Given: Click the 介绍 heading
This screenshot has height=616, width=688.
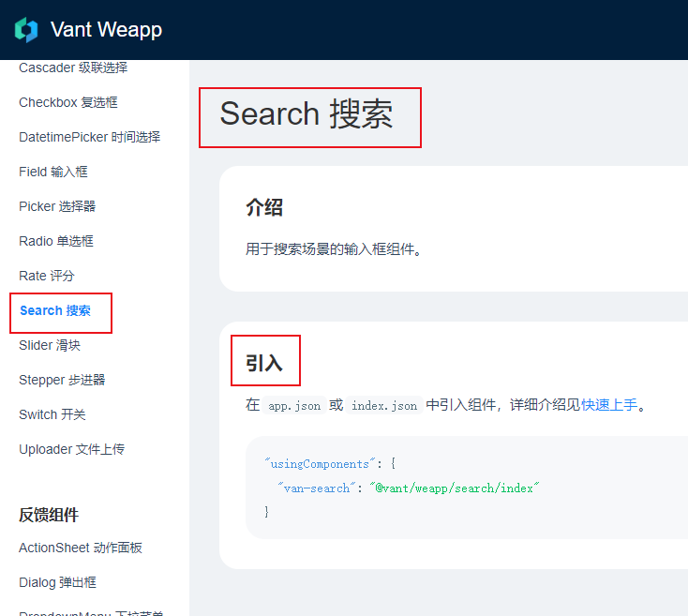Looking at the screenshot, I should coord(264,207).
